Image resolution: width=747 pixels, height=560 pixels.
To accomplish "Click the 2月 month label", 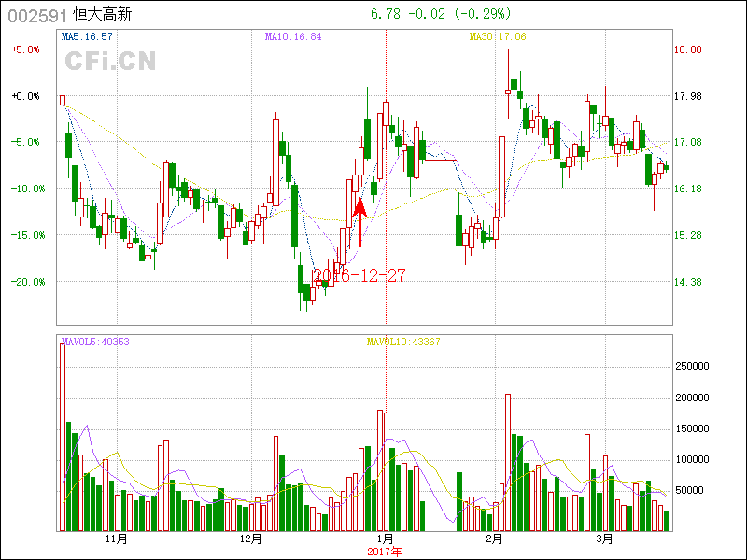I will click(x=495, y=539).
